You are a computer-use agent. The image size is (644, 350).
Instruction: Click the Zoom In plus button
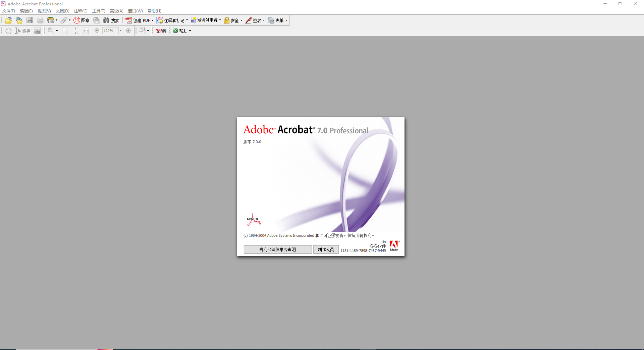tap(128, 31)
